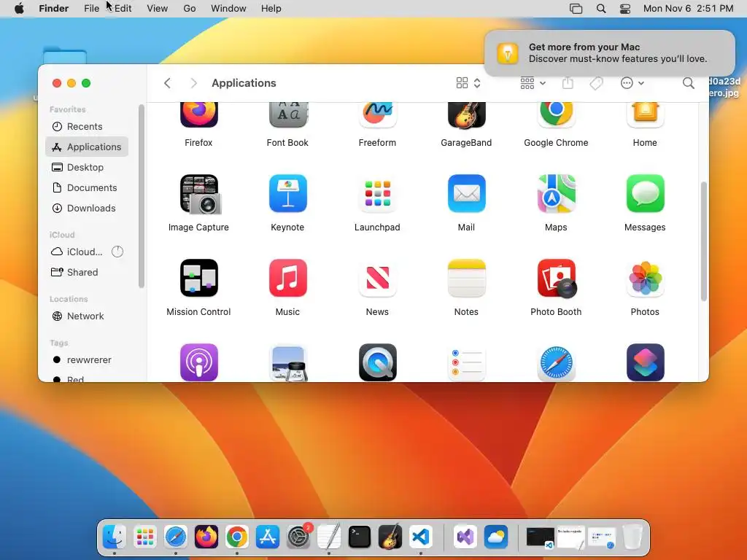747x560 pixels.
Task: Open iCloud Drive in the sidebar
Action: point(87,252)
